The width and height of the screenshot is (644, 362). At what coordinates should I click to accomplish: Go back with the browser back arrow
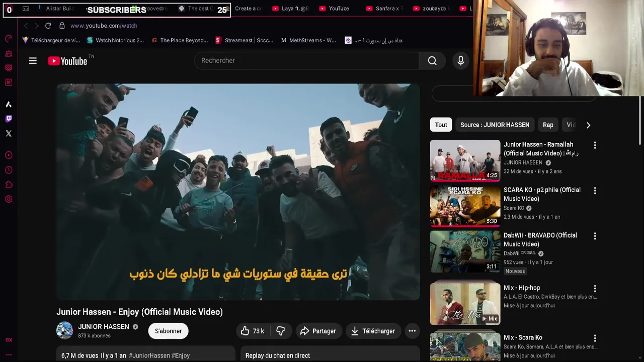point(26,26)
